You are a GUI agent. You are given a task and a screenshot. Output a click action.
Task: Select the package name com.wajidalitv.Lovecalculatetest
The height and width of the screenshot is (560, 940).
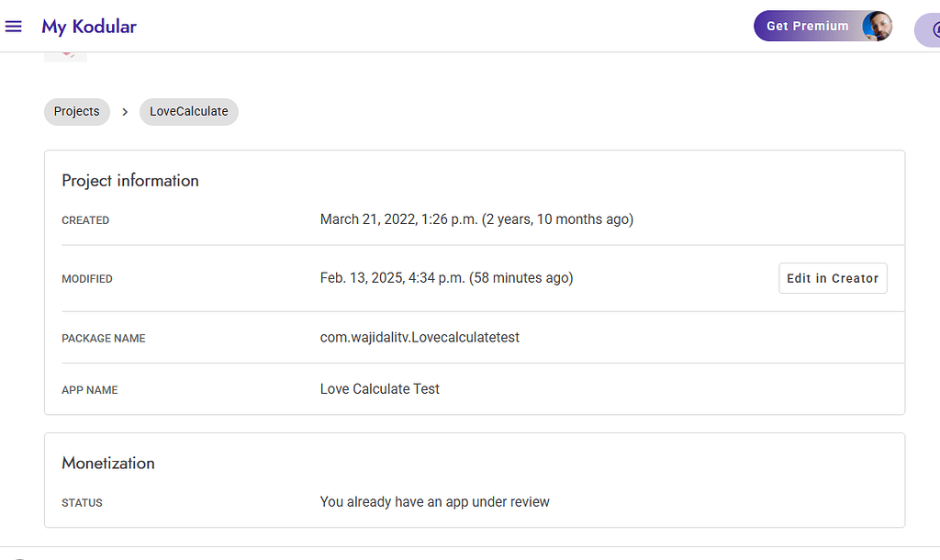click(420, 337)
